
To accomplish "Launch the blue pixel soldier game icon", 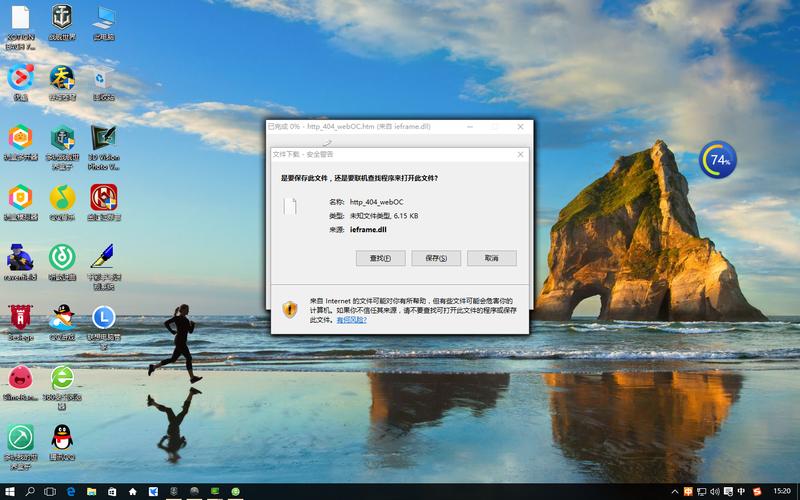I will pos(20,257).
